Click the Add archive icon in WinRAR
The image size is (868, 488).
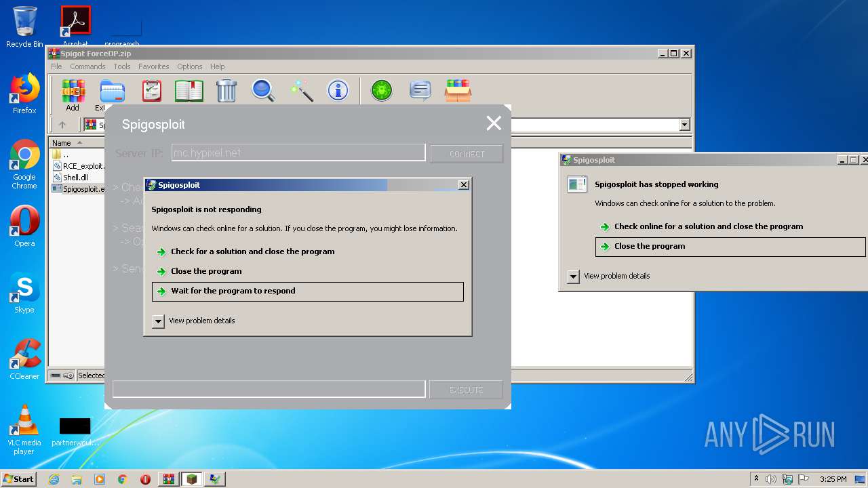click(73, 91)
